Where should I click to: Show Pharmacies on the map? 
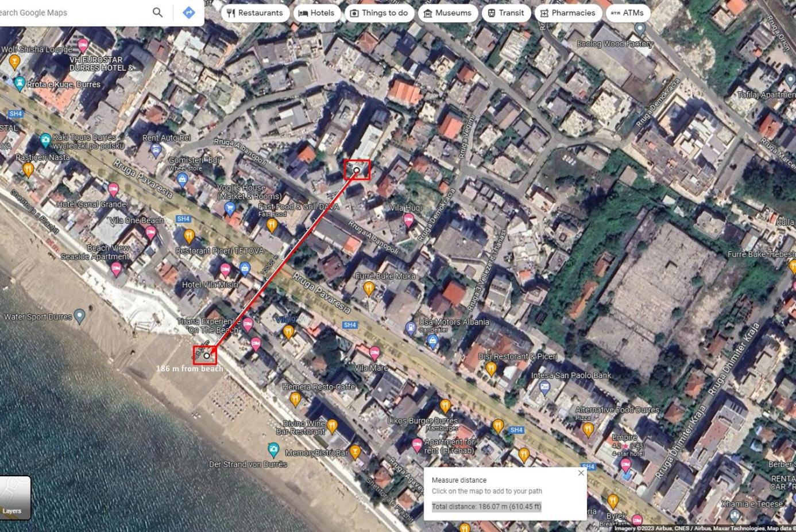(567, 13)
